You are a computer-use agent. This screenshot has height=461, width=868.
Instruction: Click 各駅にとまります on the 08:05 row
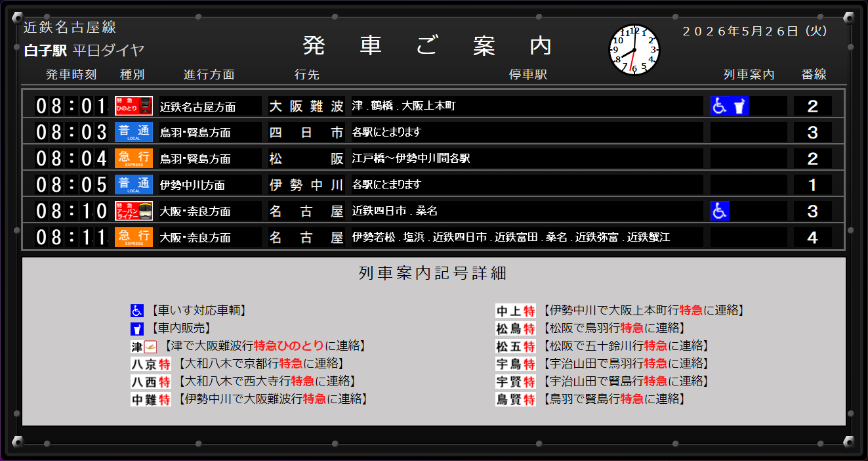point(386,185)
